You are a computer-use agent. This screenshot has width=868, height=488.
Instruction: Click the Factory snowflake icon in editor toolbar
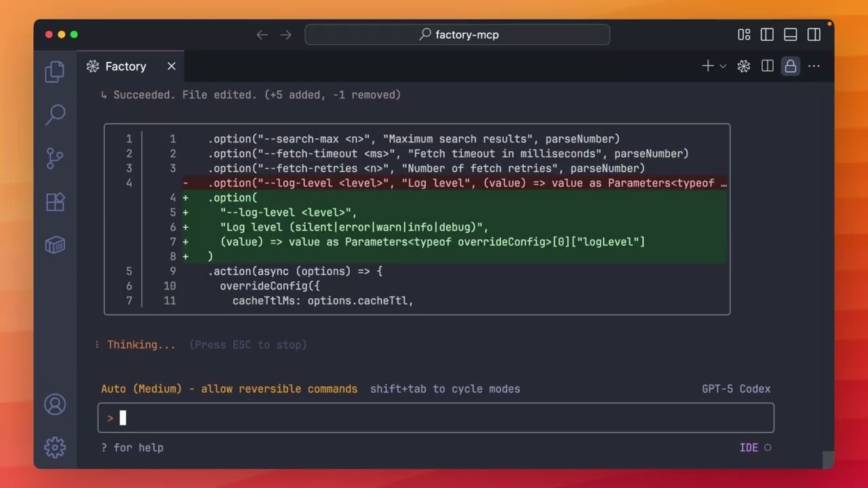click(744, 66)
